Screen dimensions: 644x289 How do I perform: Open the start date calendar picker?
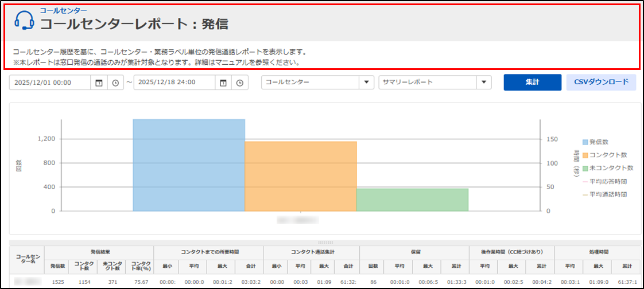coord(99,83)
